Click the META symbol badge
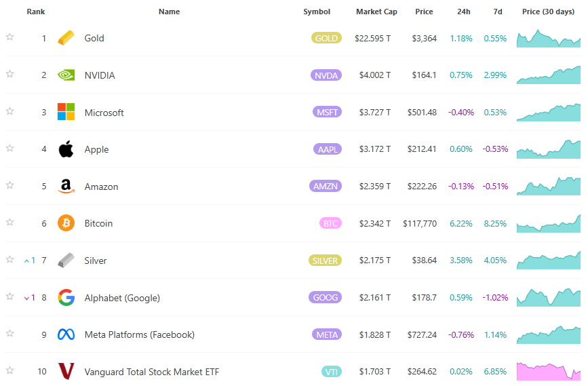Viewport: 588px width, 386px height. 327,334
